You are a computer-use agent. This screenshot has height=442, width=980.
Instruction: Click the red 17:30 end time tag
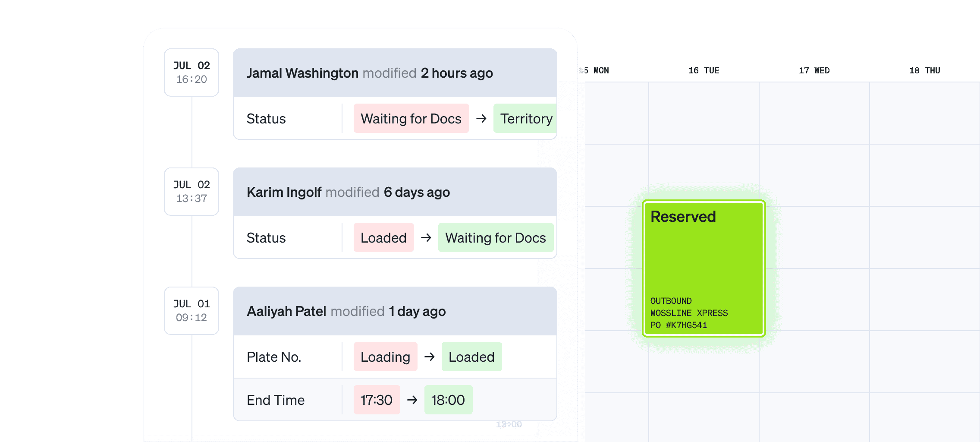[x=377, y=400]
